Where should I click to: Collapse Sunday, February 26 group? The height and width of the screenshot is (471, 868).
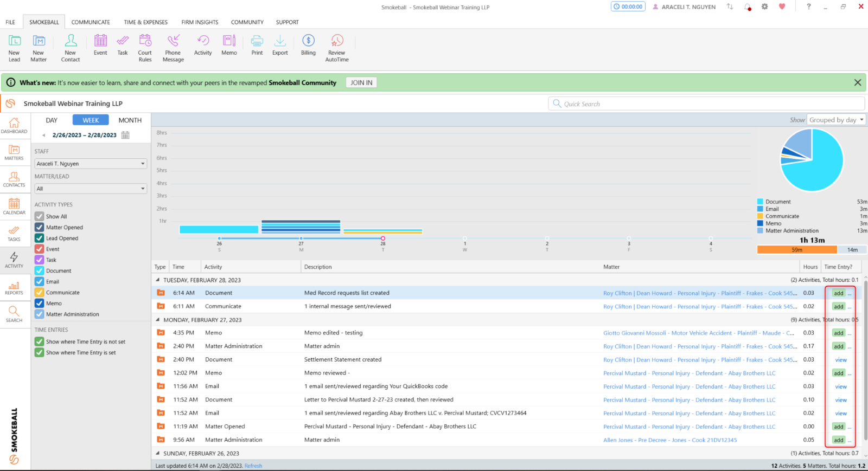pos(158,453)
